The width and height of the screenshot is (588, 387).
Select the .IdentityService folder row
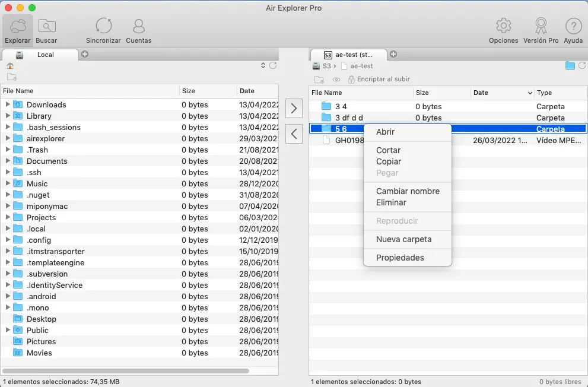tap(139, 285)
